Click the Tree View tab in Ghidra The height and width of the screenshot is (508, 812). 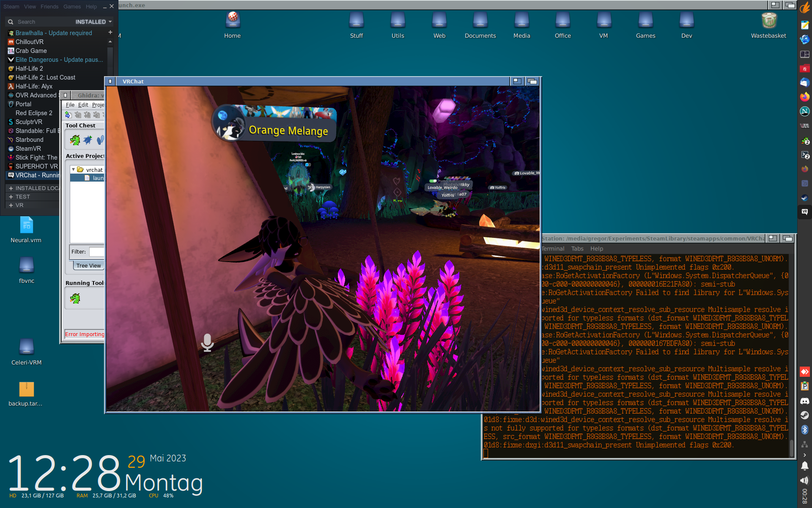(x=88, y=265)
